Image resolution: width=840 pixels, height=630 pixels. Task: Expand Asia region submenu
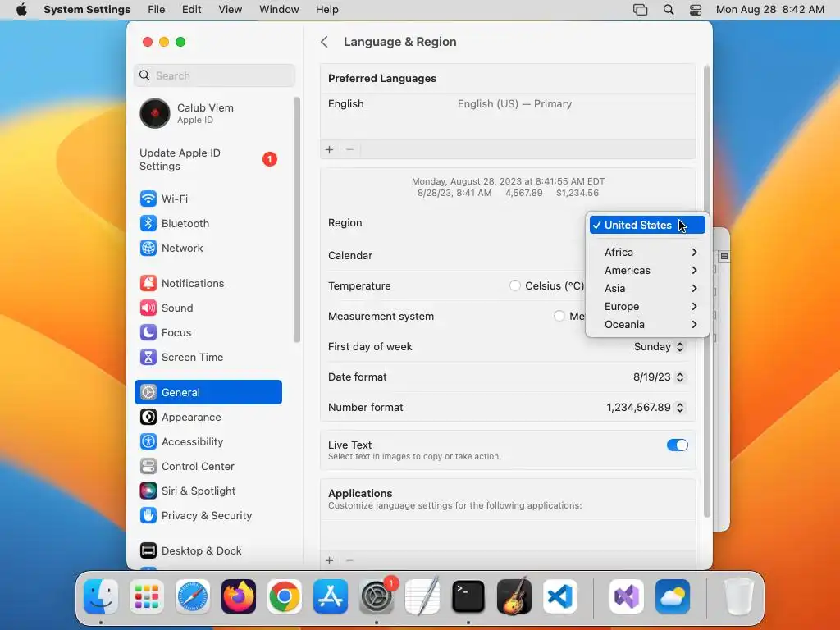[x=647, y=288]
